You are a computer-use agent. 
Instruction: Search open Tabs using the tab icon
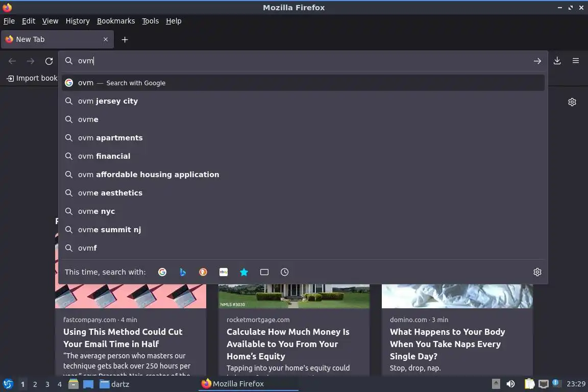[x=264, y=272]
